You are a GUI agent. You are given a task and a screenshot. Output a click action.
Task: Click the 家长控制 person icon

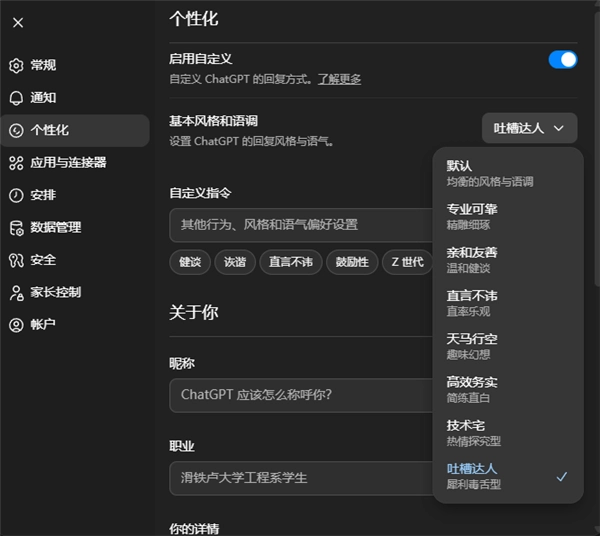(16, 293)
